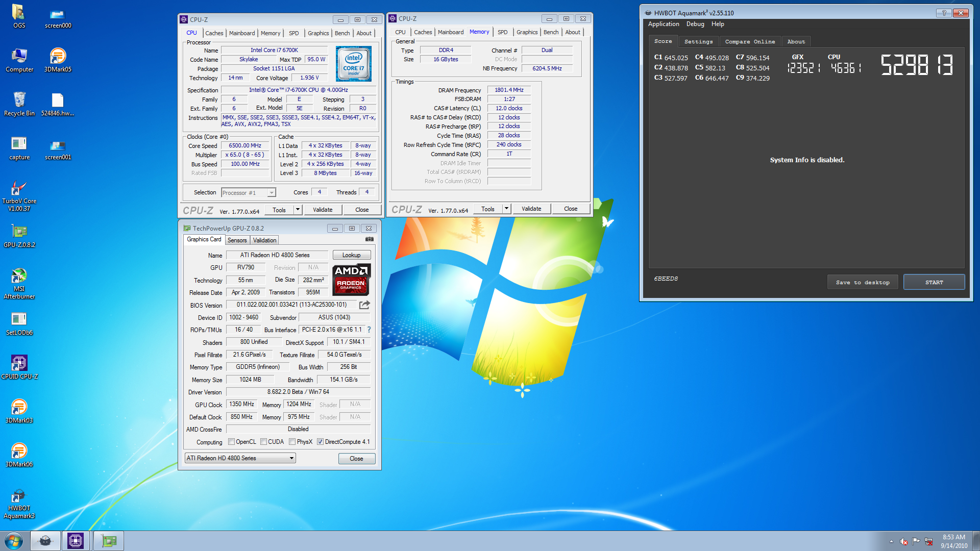Launch 3DMark05 from desktop
This screenshot has height=551, width=980.
click(x=58, y=60)
